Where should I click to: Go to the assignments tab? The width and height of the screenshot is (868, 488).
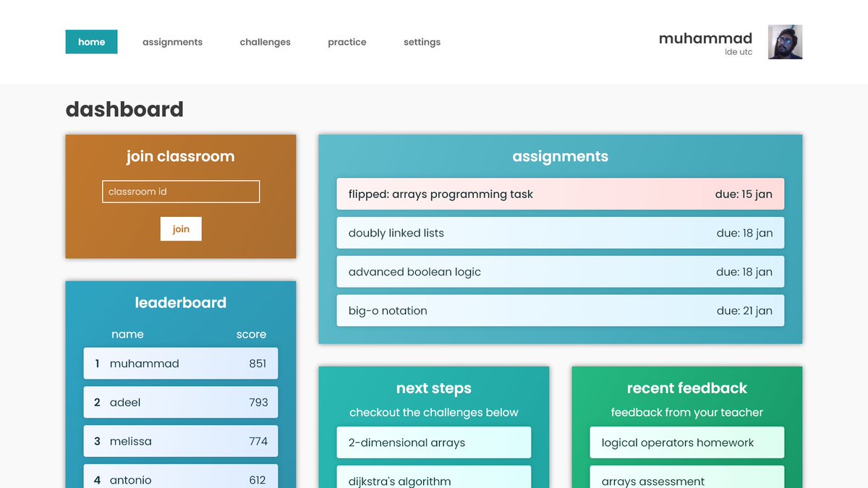point(172,42)
